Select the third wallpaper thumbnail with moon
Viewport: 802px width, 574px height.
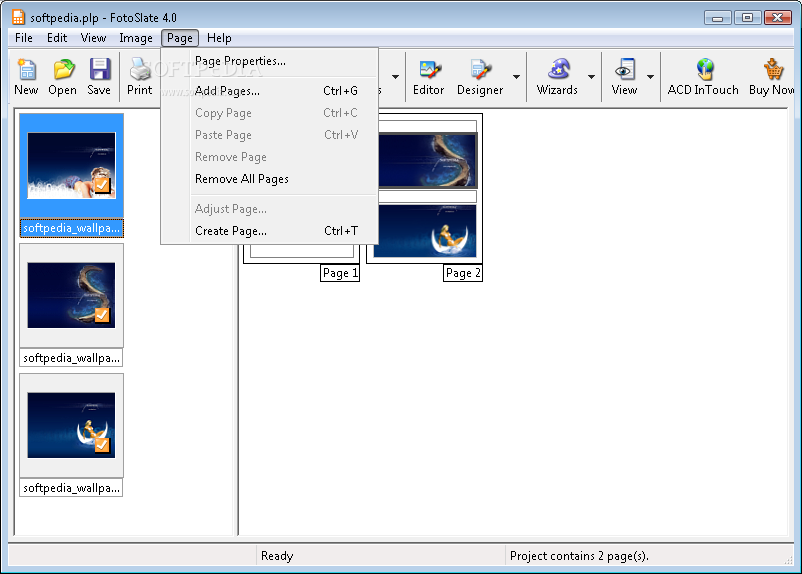tap(72, 425)
